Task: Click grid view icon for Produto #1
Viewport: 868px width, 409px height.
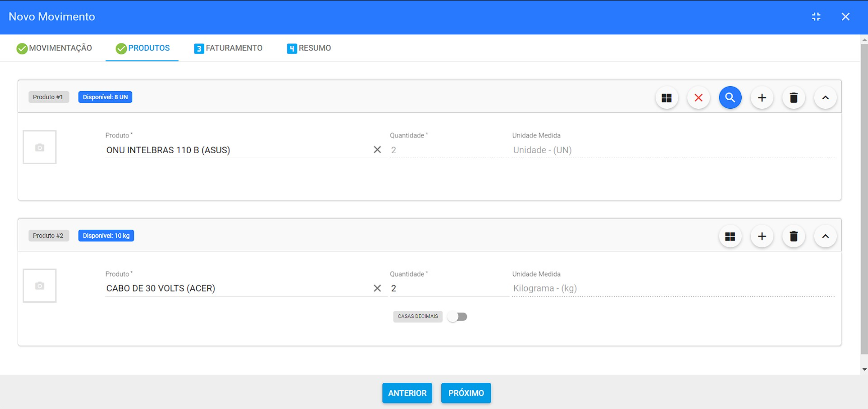Action: [x=667, y=98]
